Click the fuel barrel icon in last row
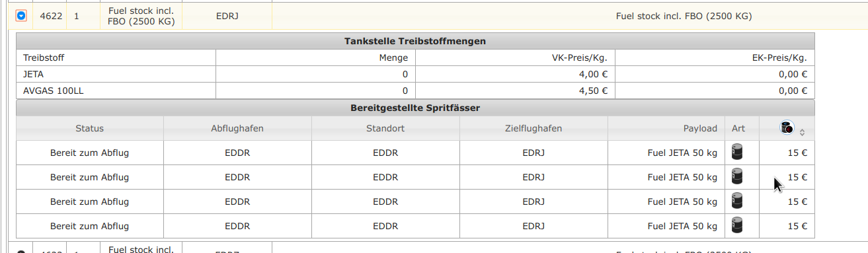This screenshot has width=868, height=253. pyautogui.click(x=738, y=226)
